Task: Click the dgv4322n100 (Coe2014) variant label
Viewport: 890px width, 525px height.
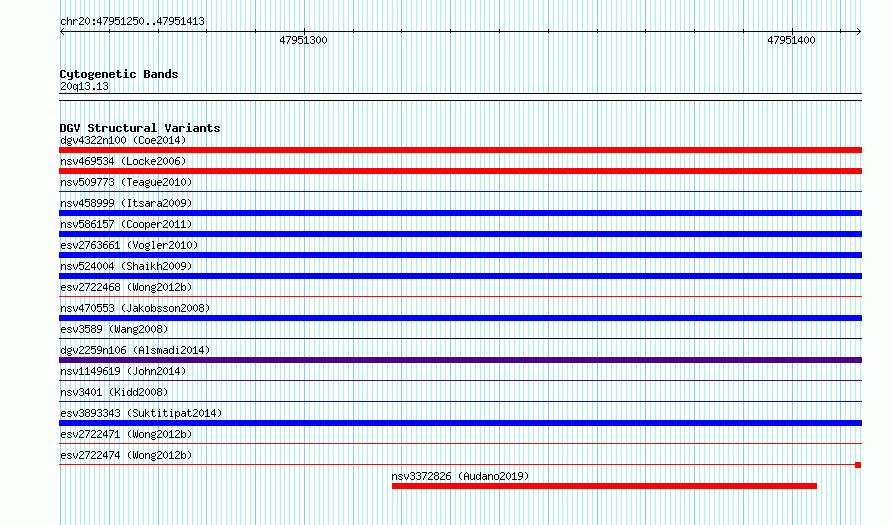Action: pos(123,140)
